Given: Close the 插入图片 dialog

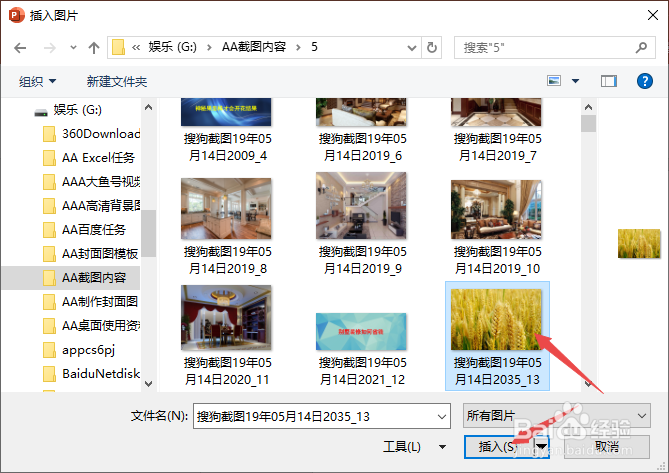Looking at the screenshot, I should tap(652, 15).
